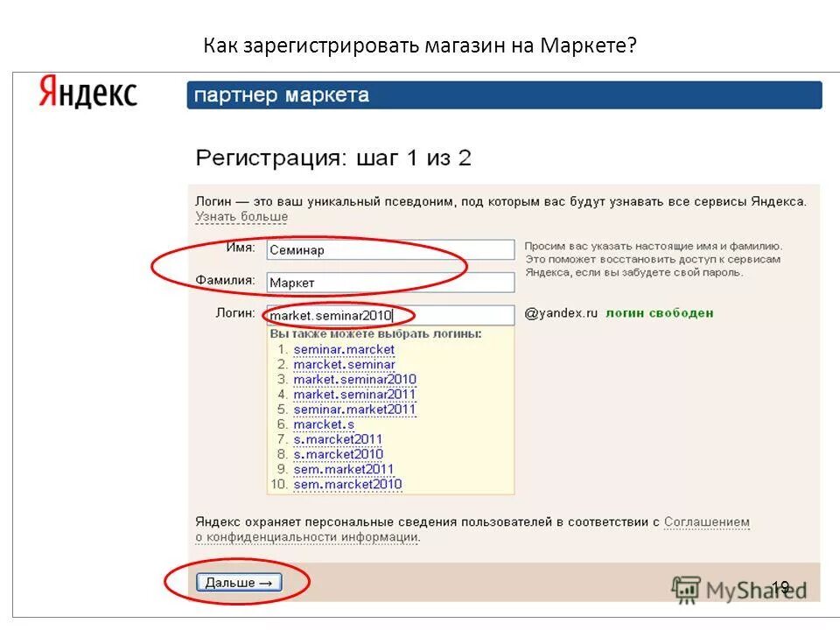840x630 pixels.
Task: Click the 'партнер маркета' header bar
Action: pyautogui.click(x=504, y=95)
